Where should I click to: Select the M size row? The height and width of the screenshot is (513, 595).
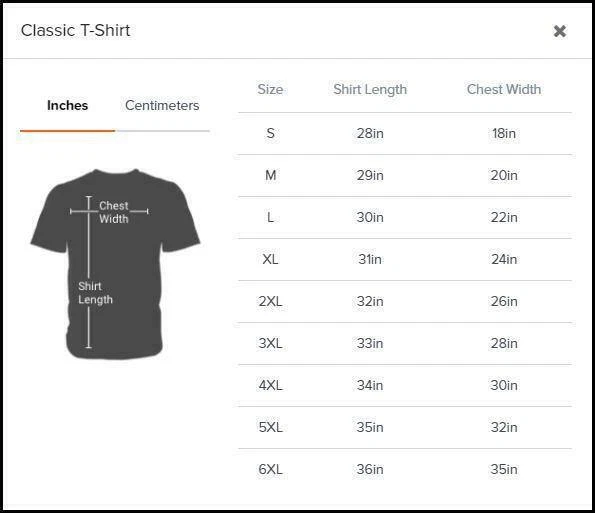tap(405, 176)
